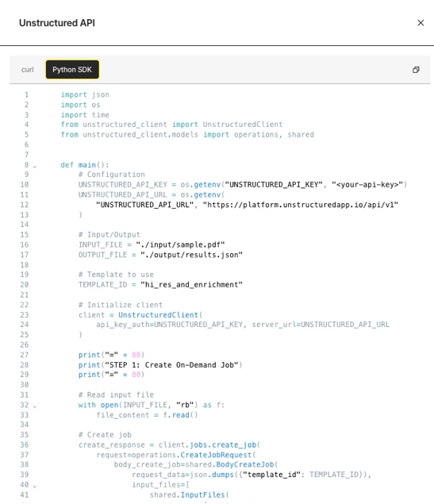Click the "./input/sample.pdf" string
This screenshot has width=434, height=504.
[x=181, y=244]
